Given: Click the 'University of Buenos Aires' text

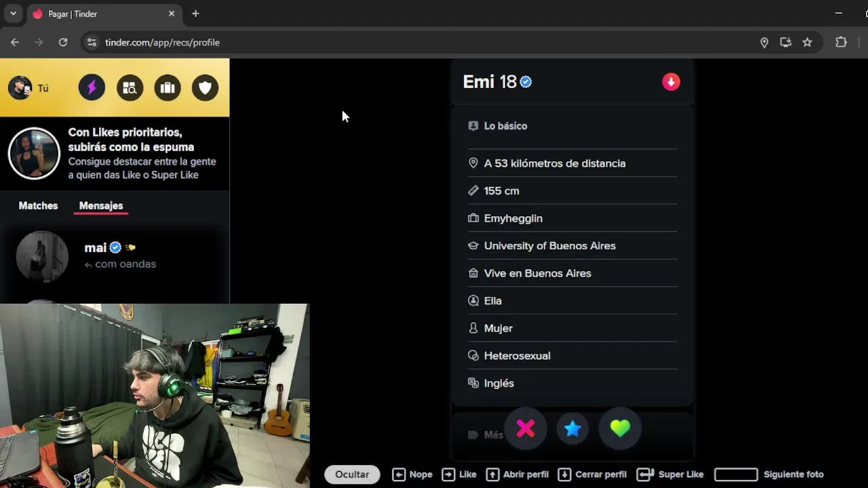Looking at the screenshot, I should point(550,246).
